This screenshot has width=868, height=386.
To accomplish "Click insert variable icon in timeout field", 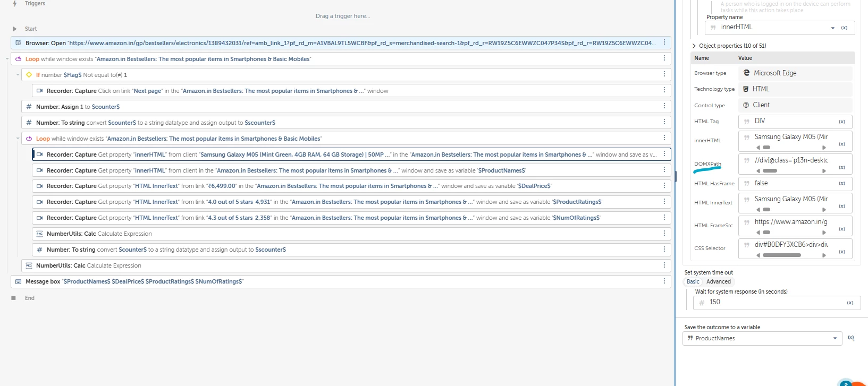I will click(x=850, y=303).
